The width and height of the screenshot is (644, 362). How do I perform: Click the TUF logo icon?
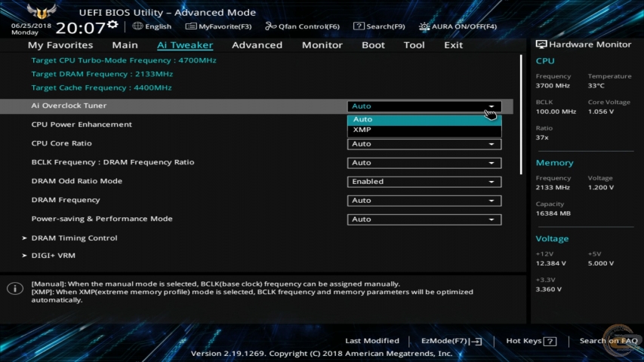(41, 11)
